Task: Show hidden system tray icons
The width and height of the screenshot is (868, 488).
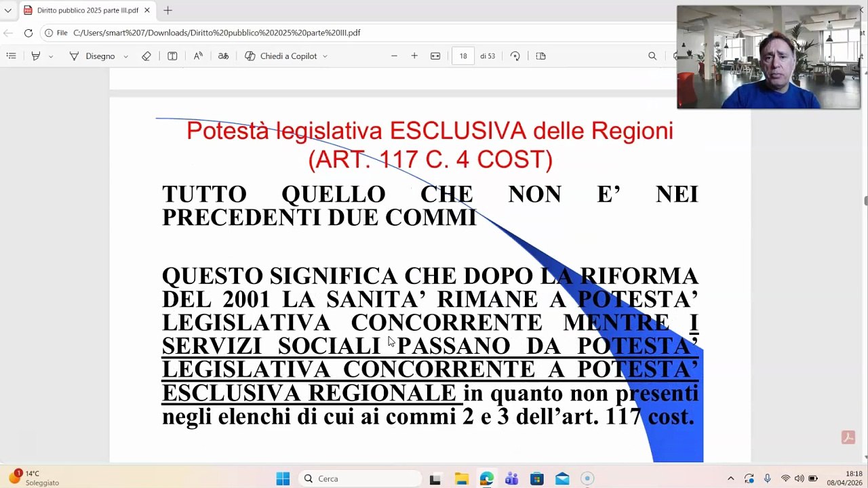Action: [x=730, y=479]
